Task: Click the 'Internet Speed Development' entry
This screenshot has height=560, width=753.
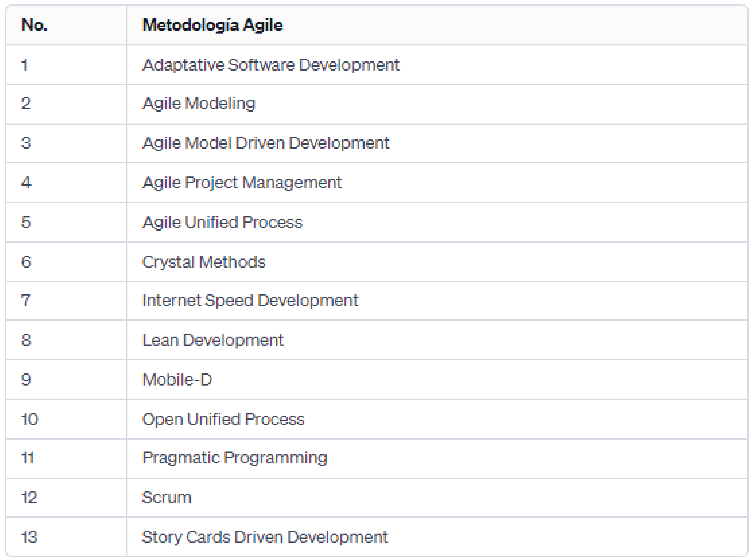Action: [250, 301]
